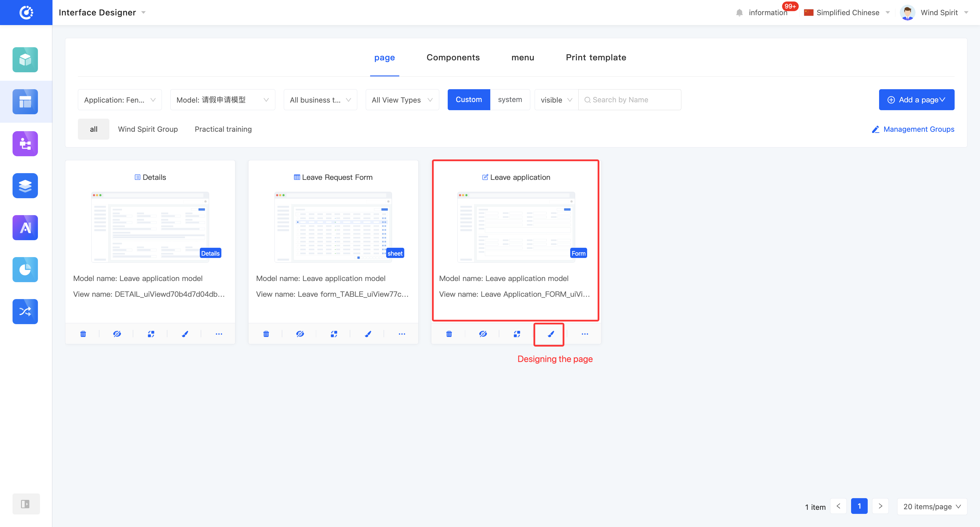This screenshot has width=980, height=527.
Task: Click the paintbrush design icon on Leave application card
Action: click(x=550, y=334)
